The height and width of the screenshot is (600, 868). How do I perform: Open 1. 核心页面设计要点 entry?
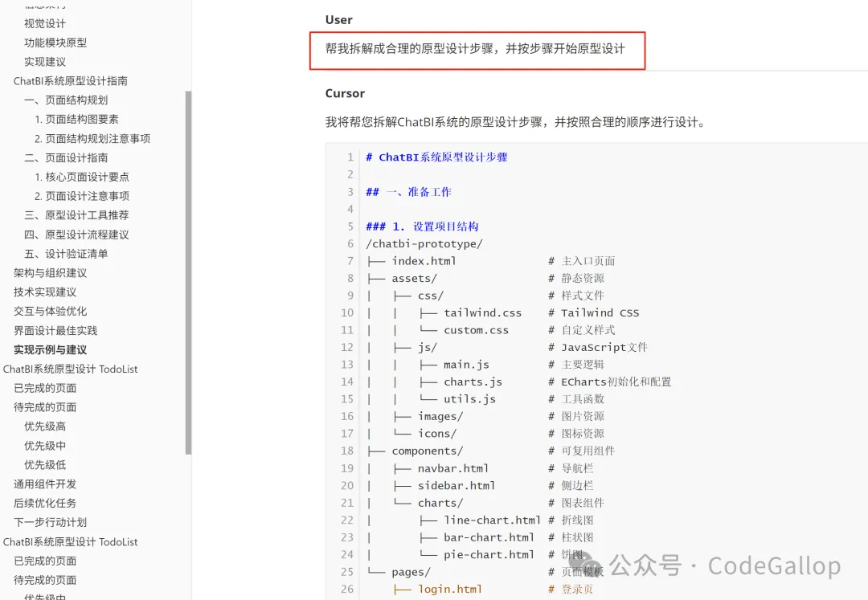pos(82,177)
